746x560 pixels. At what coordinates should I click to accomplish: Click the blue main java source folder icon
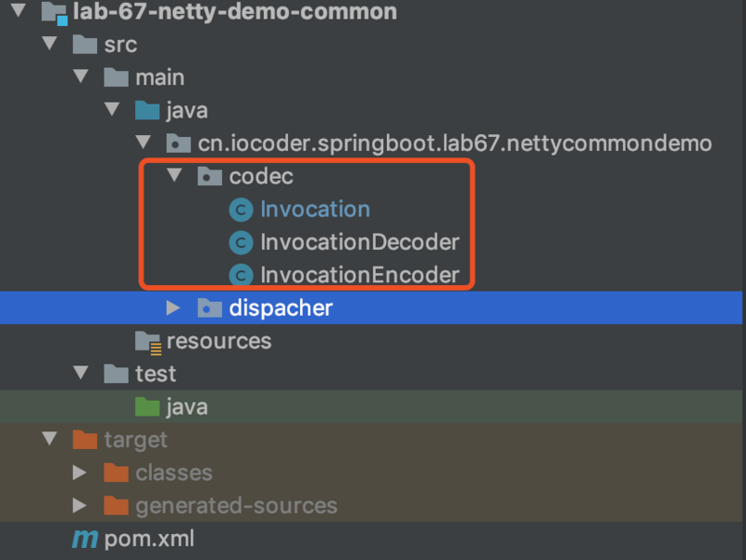click(147, 111)
